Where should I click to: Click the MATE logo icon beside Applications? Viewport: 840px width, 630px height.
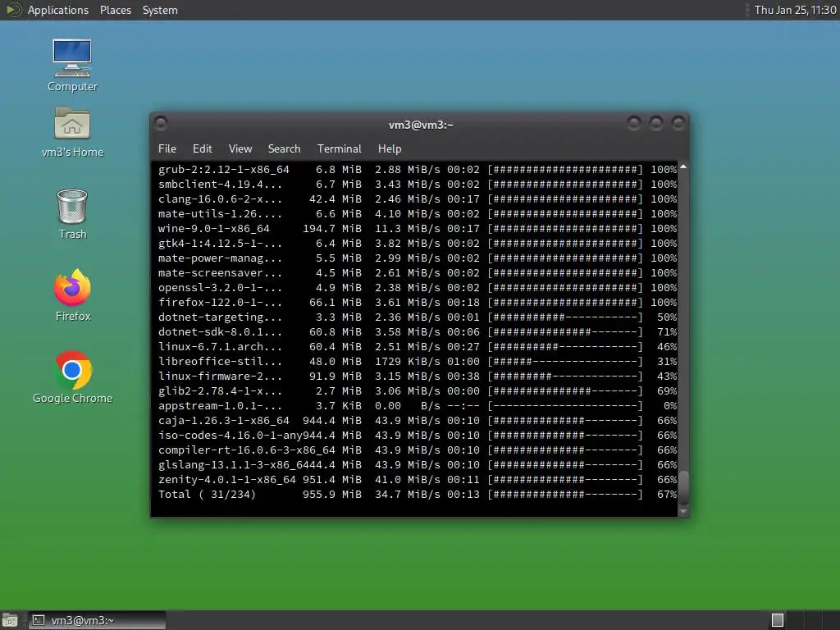point(13,10)
